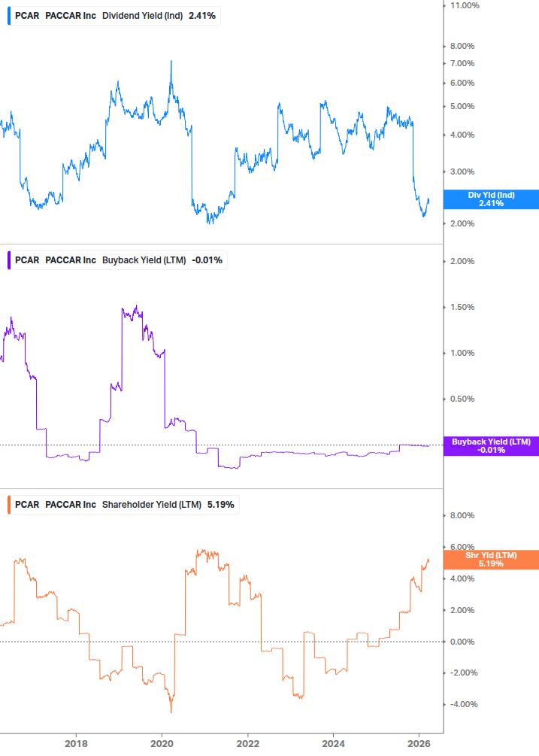This screenshot has width=539, height=756.
Task: Click the 11.00% tick on the dividend axis
Action: (465, 6)
